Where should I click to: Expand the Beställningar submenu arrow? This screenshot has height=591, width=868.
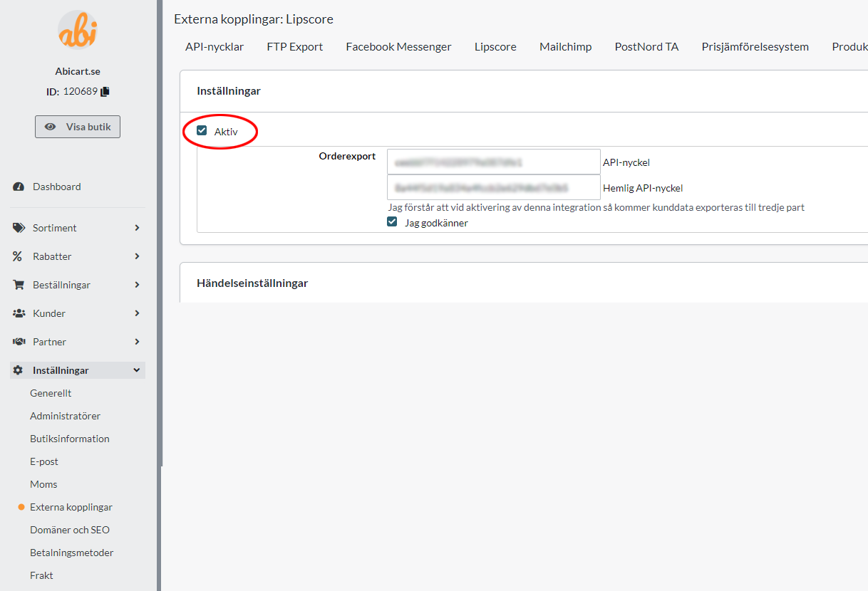pyautogui.click(x=137, y=285)
